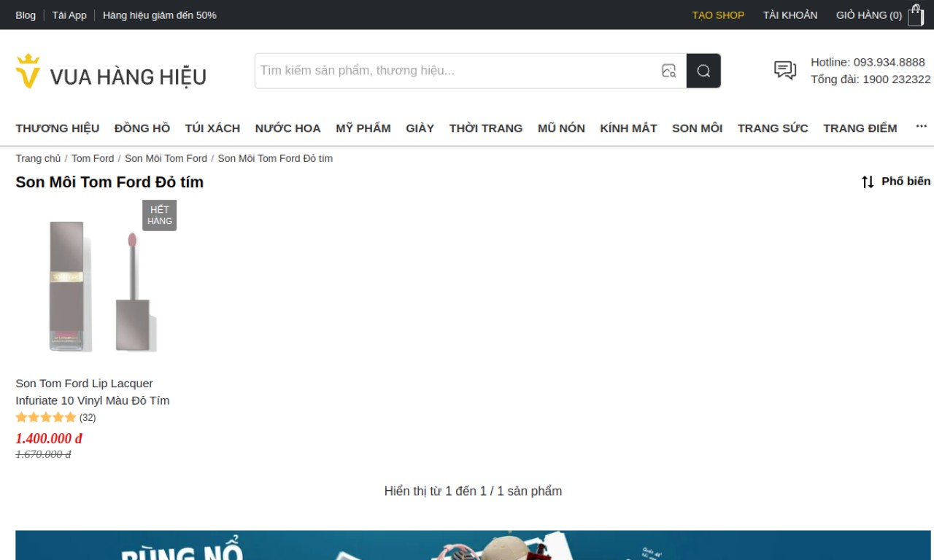Open the MŨ NÓN category
This screenshot has height=560, width=934.
561,128
